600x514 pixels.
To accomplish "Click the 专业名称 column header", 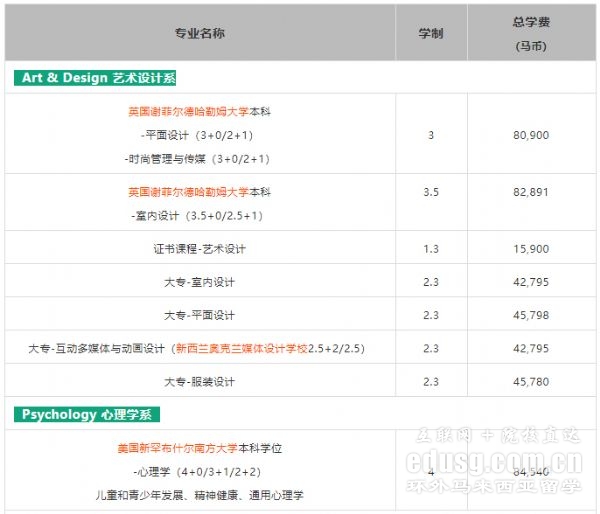I will point(199,33).
